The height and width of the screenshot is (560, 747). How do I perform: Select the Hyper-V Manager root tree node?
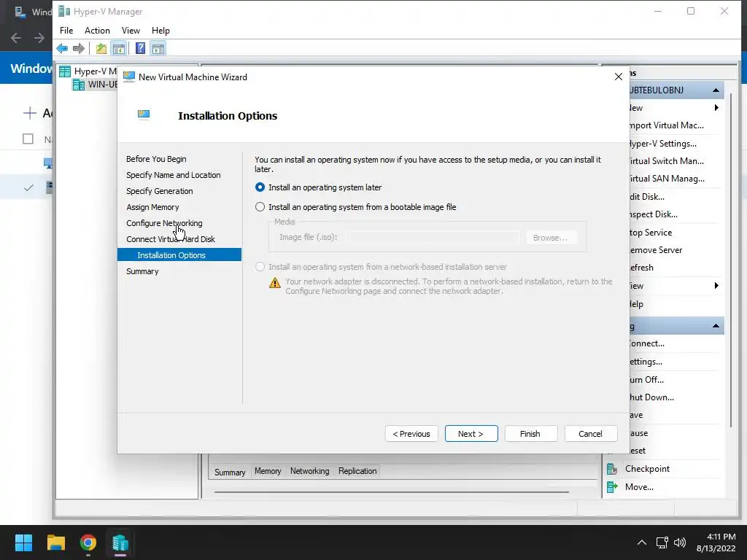coord(88,71)
